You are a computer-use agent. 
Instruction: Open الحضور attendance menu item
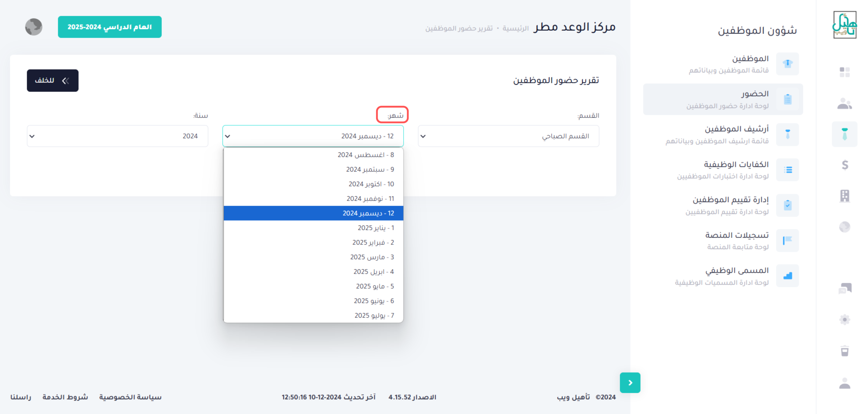723,99
